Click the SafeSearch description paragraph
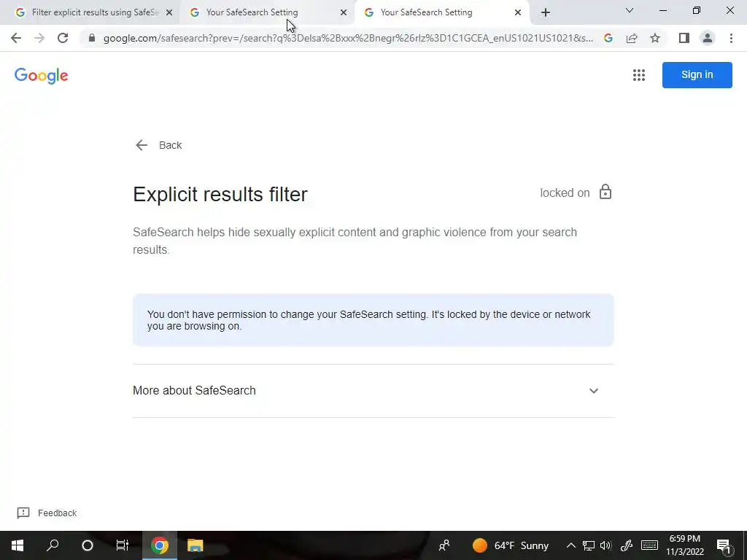The height and width of the screenshot is (560, 747). point(355,241)
